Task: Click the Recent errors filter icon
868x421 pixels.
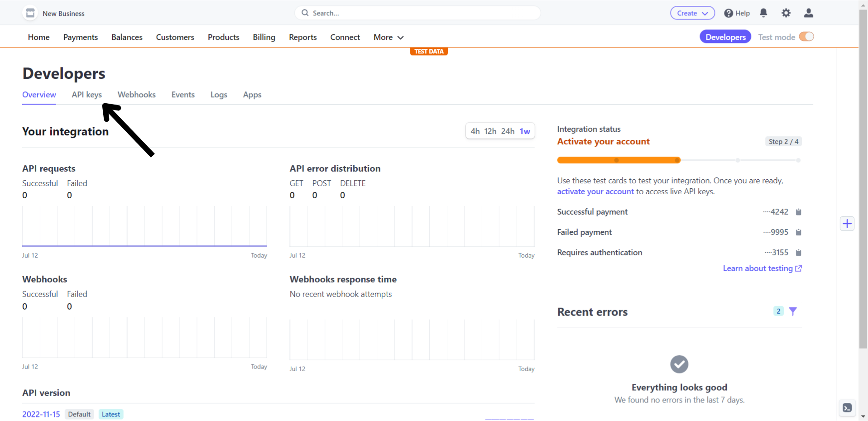Action: (x=793, y=311)
